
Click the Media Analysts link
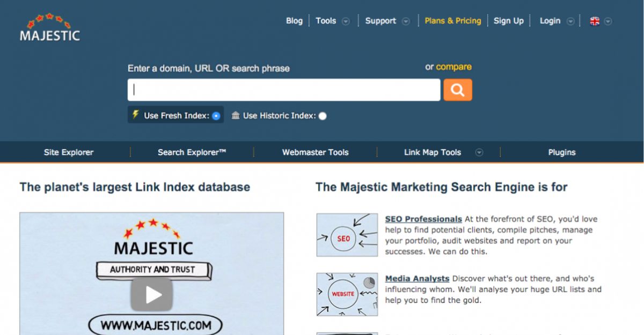point(417,278)
